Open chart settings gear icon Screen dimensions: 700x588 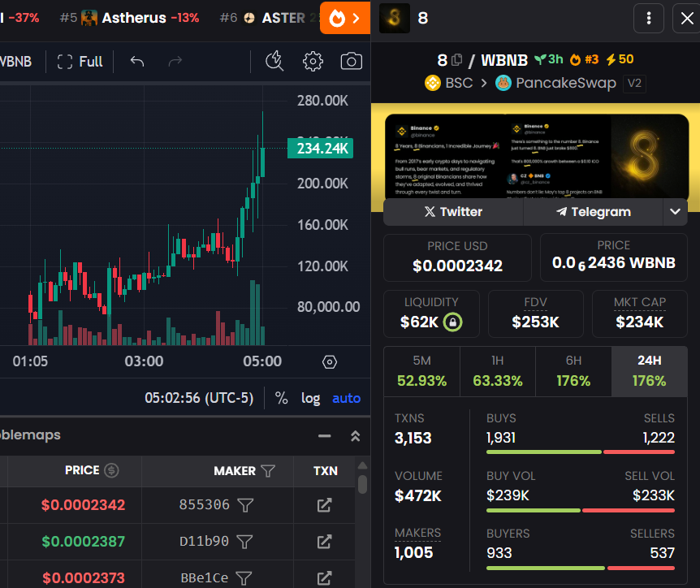point(313,62)
